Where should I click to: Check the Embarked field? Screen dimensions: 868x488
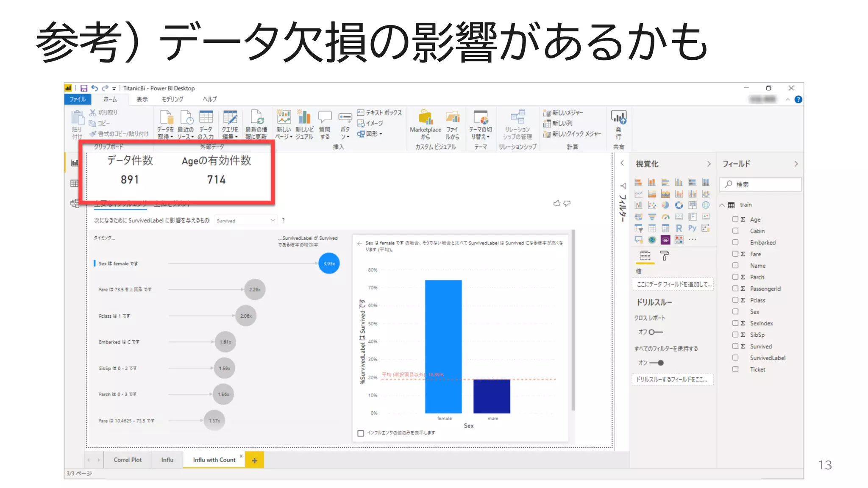[735, 242]
